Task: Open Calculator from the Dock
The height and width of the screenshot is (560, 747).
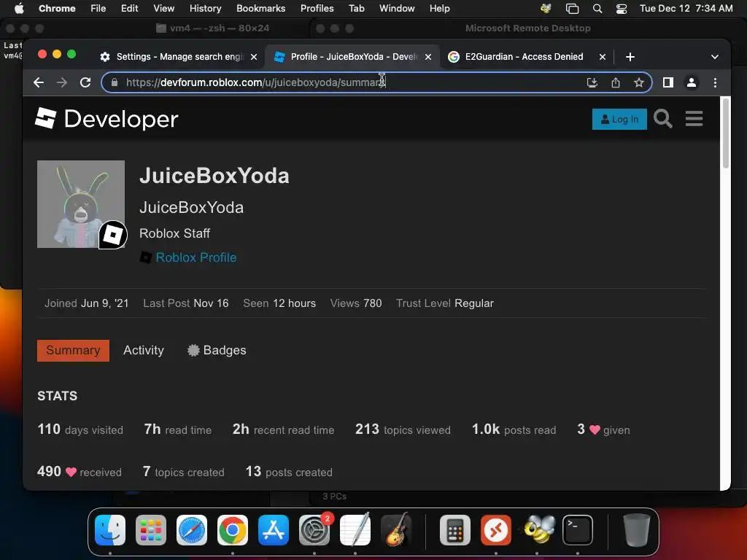Action: [x=455, y=530]
